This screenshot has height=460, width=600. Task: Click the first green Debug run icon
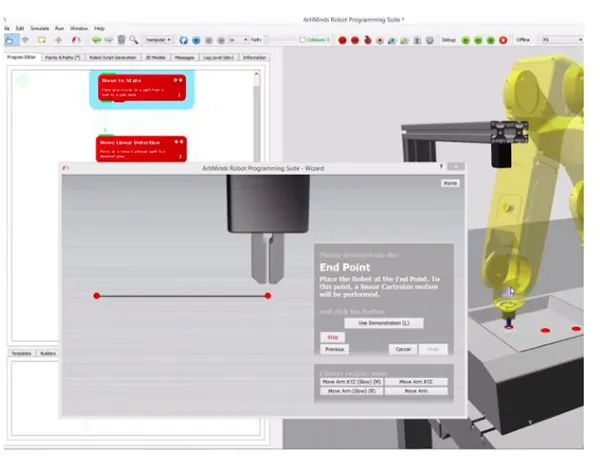tap(466, 40)
